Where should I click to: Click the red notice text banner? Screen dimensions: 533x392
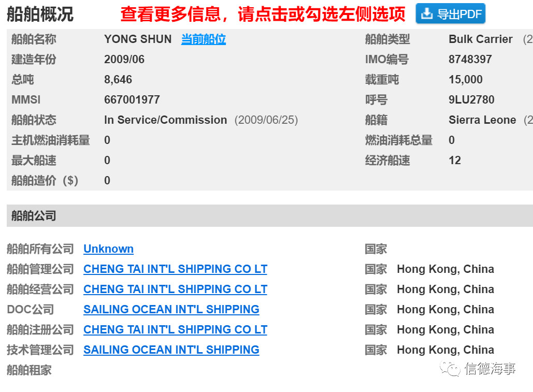point(263,14)
